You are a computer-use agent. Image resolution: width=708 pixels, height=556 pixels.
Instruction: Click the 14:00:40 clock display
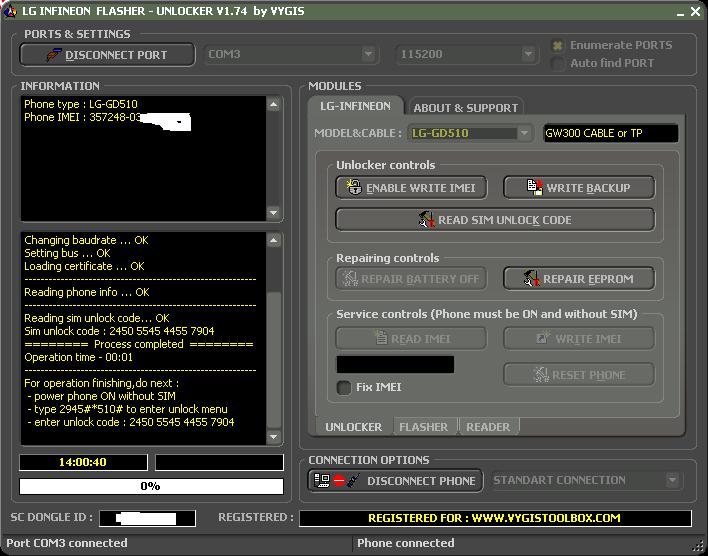tap(83, 462)
